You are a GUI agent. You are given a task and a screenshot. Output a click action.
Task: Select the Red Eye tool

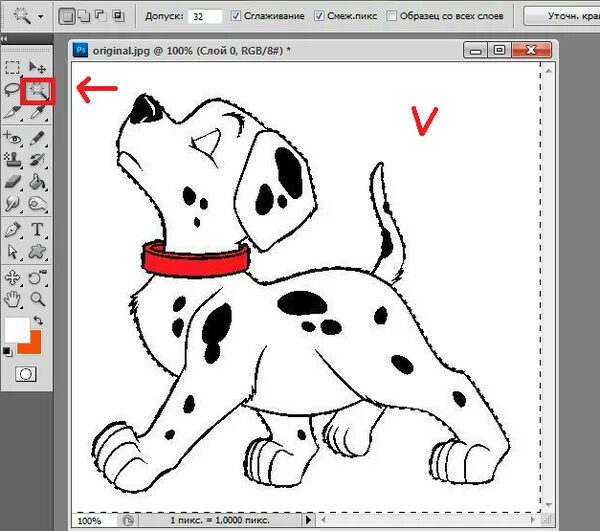[x=12, y=138]
